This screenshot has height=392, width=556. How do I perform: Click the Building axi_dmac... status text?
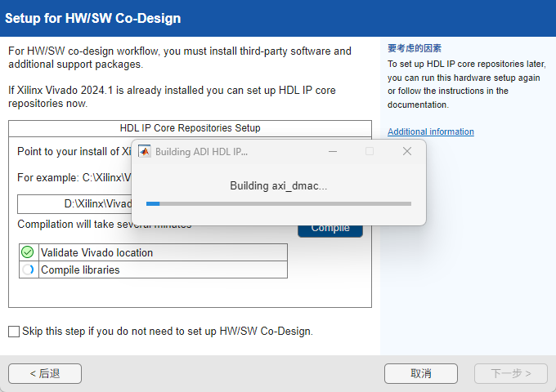(x=279, y=185)
